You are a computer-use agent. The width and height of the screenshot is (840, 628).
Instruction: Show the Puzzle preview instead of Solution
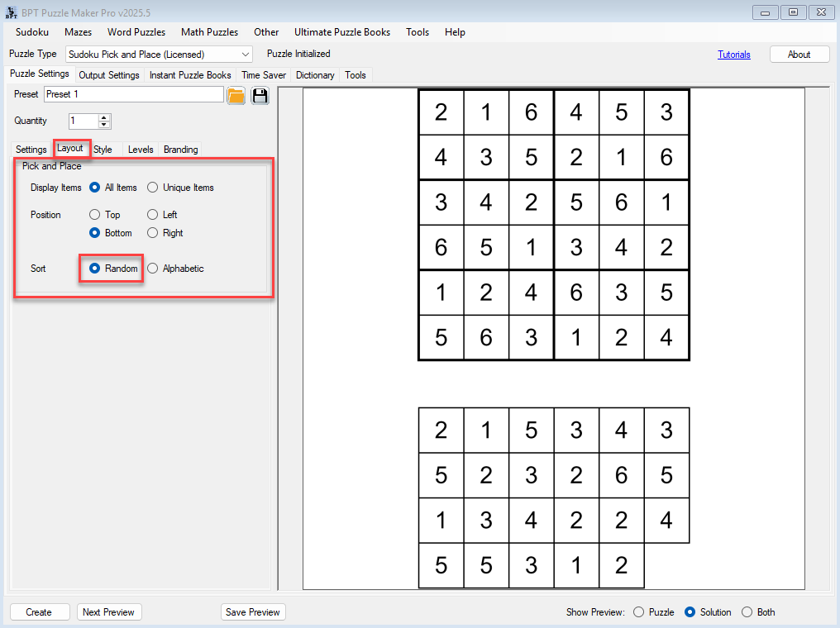pos(639,611)
